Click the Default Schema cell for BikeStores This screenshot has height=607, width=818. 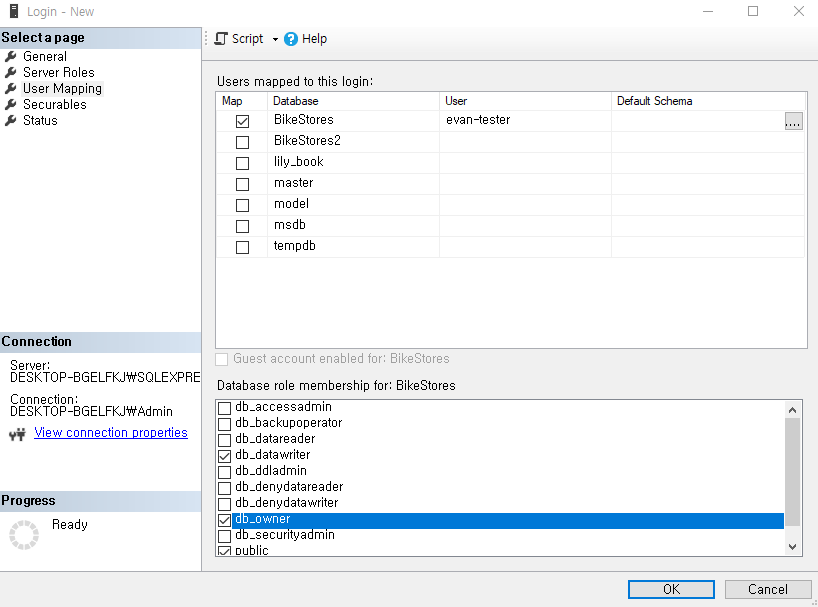point(698,120)
